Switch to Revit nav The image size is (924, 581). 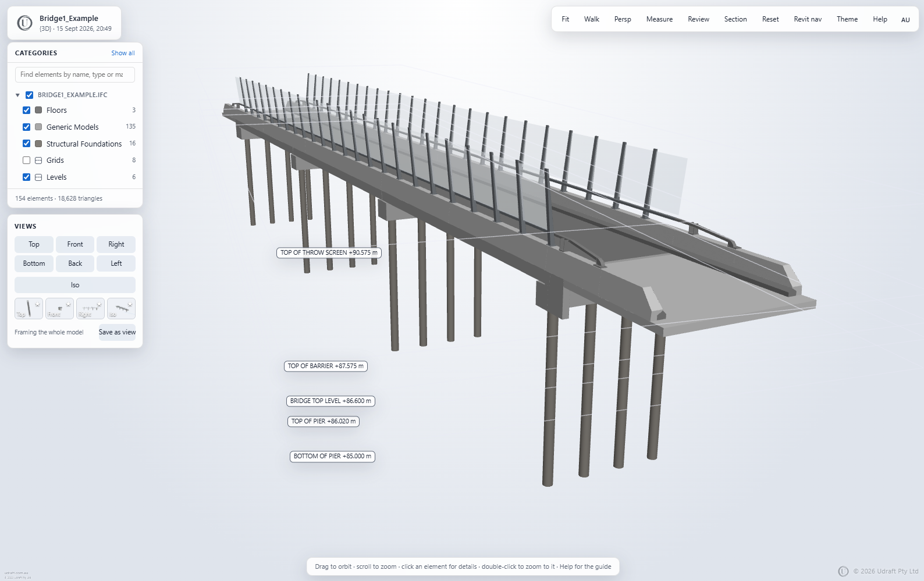pos(808,19)
